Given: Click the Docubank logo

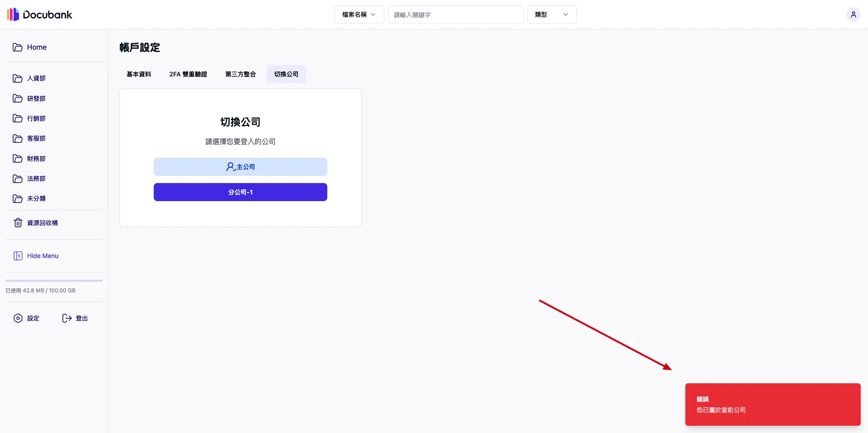Looking at the screenshot, I should (40, 14).
